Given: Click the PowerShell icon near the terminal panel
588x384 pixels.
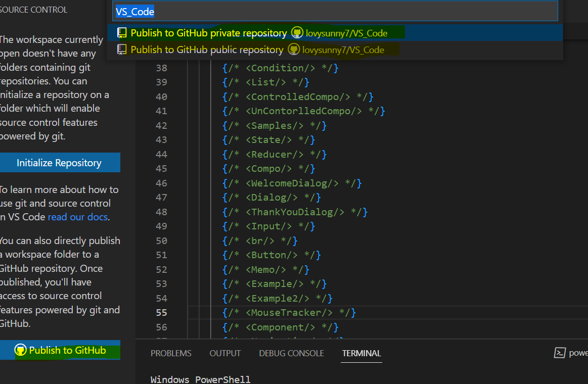Looking at the screenshot, I should (559, 353).
